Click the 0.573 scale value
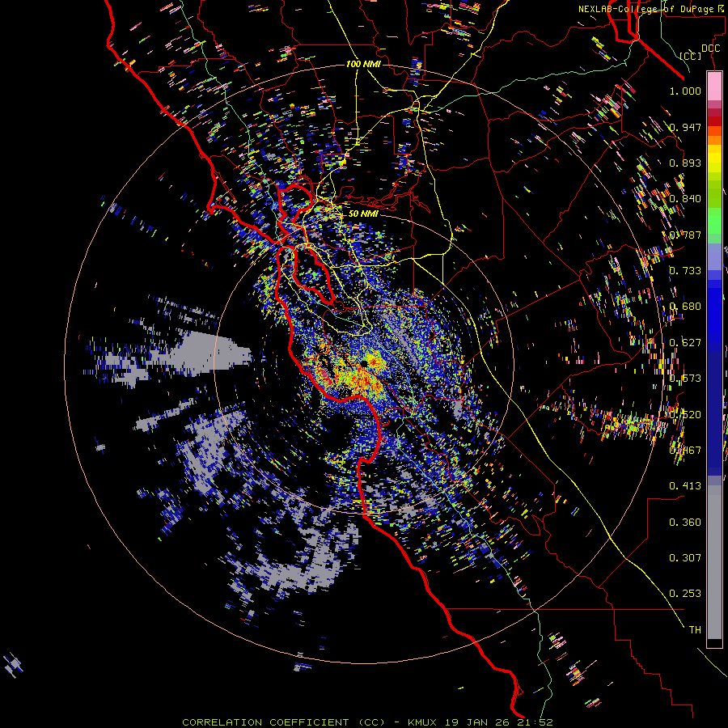The image size is (728, 728). (x=685, y=378)
